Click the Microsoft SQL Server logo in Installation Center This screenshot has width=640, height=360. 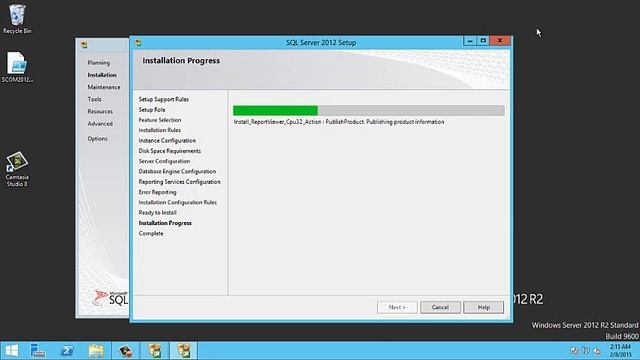click(110, 298)
